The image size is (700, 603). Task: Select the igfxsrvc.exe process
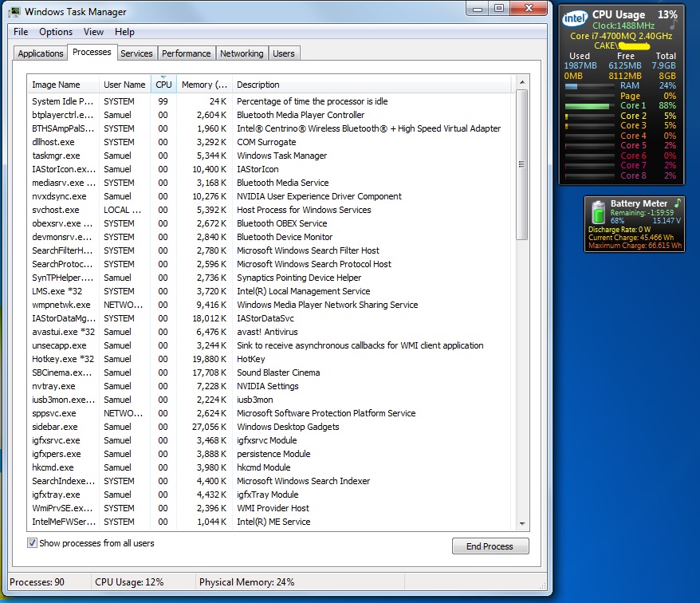click(x=269, y=440)
